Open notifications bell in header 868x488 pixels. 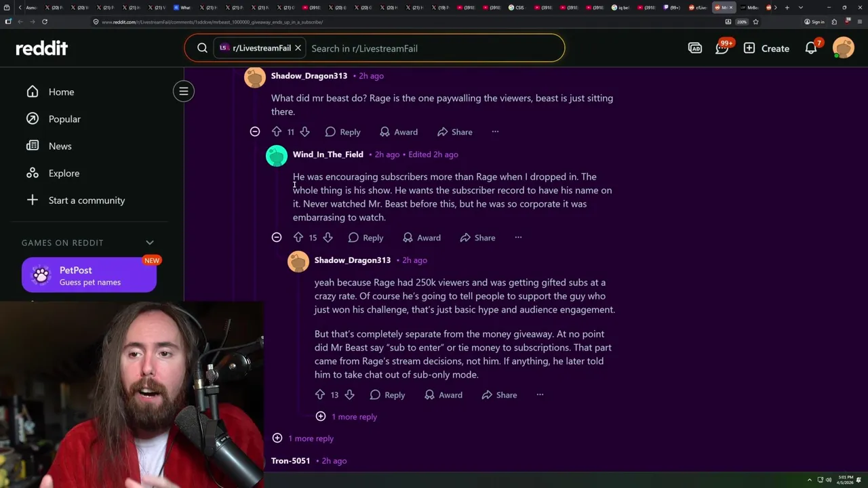(x=811, y=48)
